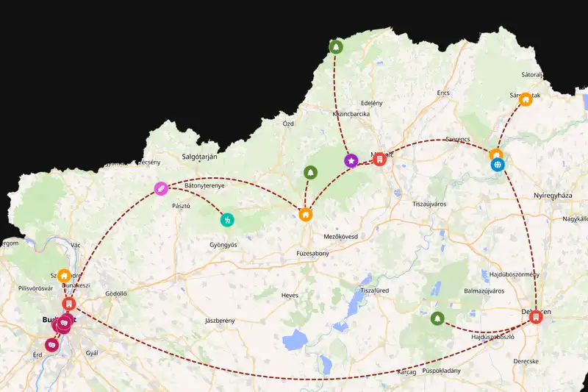Select the Füzesabony label

(313, 254)
